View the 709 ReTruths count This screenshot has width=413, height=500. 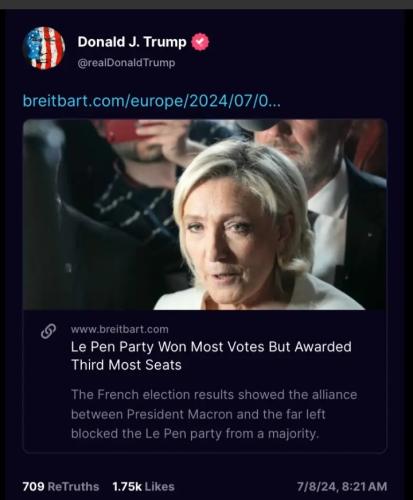61,486
